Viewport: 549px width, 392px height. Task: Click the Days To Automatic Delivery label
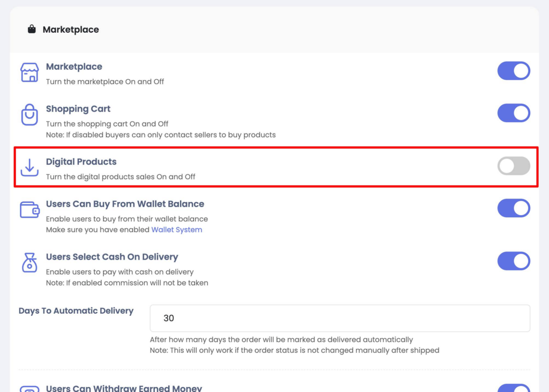tap(76, 311)
